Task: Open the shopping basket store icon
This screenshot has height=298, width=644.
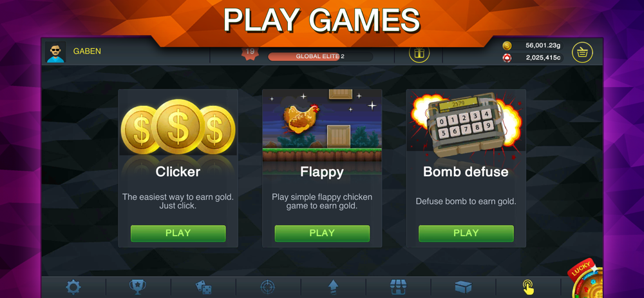Action: pos(582,52)
